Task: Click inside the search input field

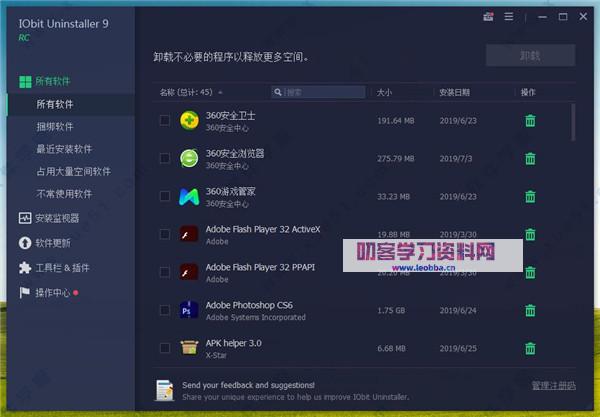Action: 318,92
